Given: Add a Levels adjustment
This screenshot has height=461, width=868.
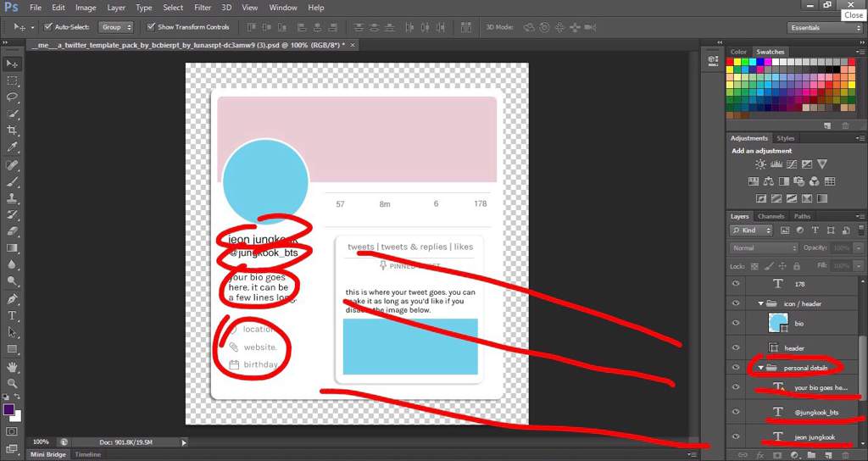Looking at the screenshot, I should (776, 164).
